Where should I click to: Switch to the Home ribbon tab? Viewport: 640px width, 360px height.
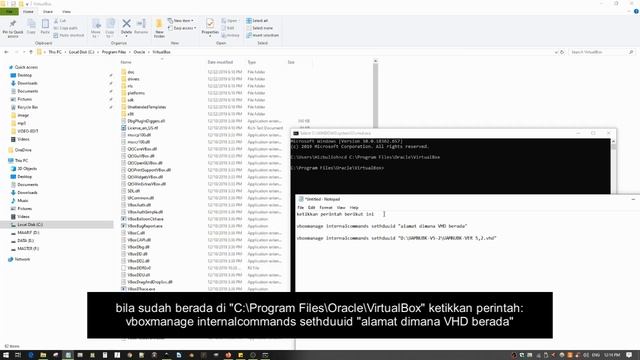coord(28,11)
